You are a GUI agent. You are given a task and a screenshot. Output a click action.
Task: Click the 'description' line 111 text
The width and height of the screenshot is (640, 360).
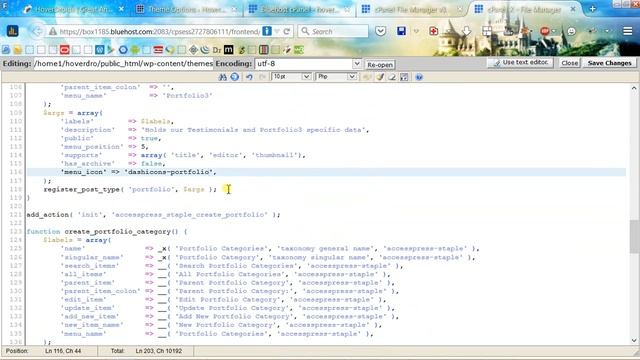pyautogui.click(x=215, y=130)
